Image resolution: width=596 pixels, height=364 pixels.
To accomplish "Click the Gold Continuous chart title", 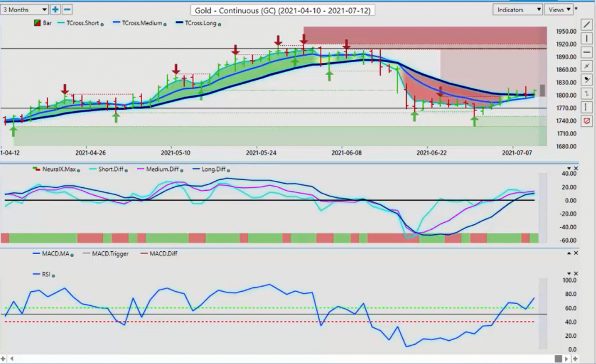I will click(282, 10).
